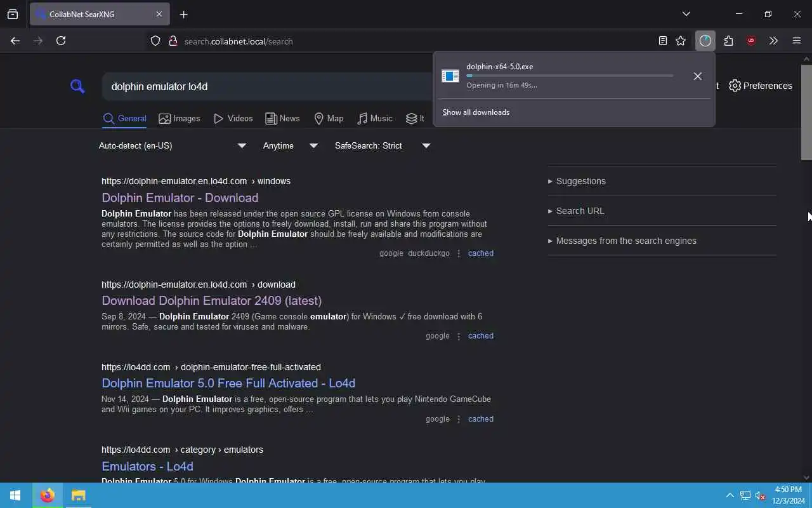This screenshot has width=812, height=508.
Task: Switch to the News tab
Action: click(x=282, y=119)
